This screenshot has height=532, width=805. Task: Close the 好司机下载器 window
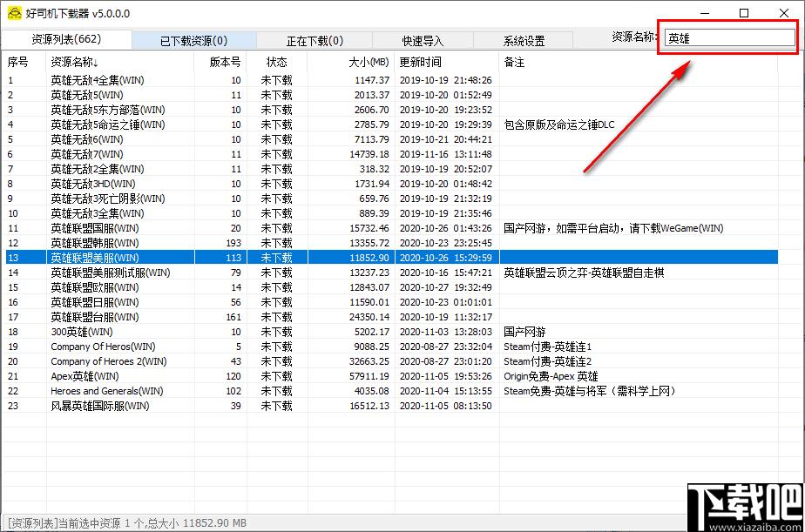pos(784,13)
